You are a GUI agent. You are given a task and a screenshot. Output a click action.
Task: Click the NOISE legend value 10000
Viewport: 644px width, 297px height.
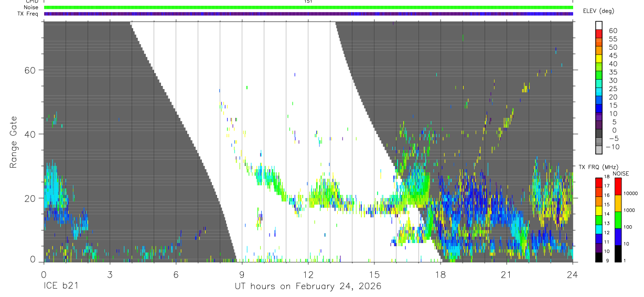[630, 194]
